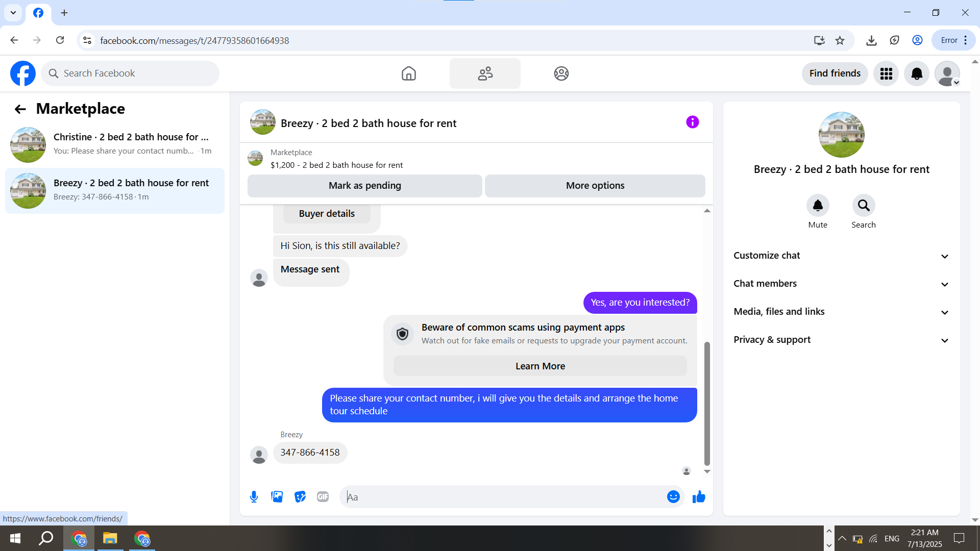
Task: Click Learn More on scam warning
Action: tap(540, 366)
